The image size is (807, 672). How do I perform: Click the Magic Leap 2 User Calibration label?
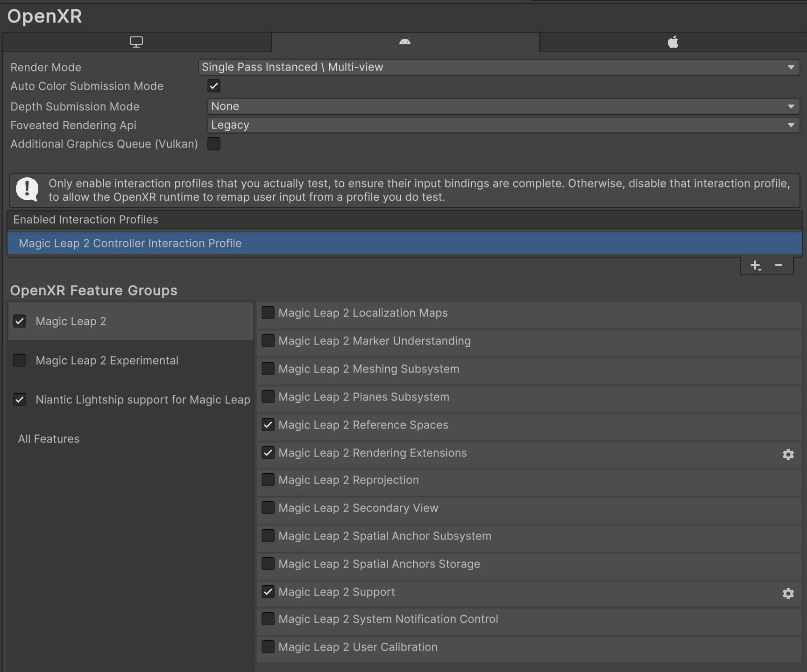click(358, 647)
